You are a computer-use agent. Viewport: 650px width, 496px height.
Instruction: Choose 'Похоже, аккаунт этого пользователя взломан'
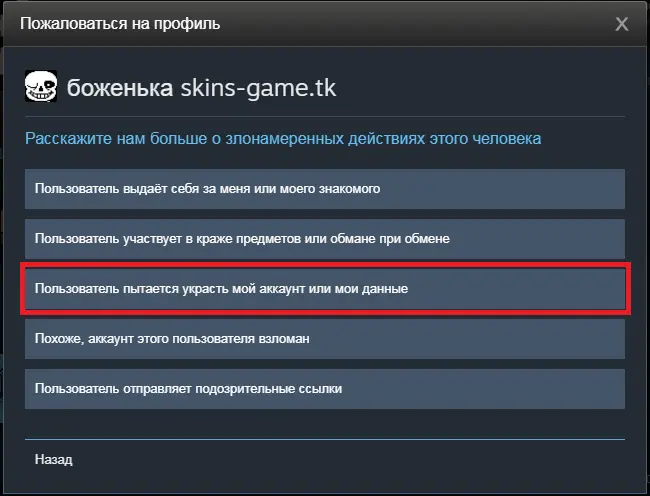pyautogui.click(x=325, y=339)
